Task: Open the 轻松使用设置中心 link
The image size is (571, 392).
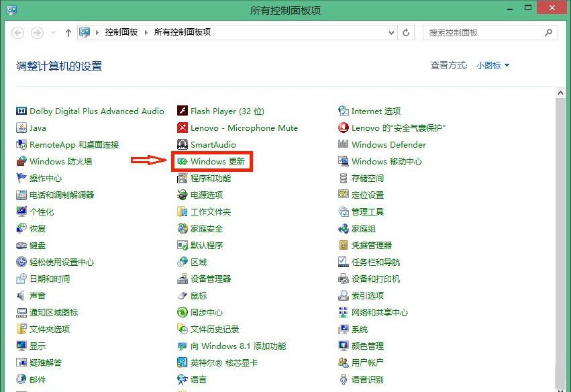Action: point(62,262)
